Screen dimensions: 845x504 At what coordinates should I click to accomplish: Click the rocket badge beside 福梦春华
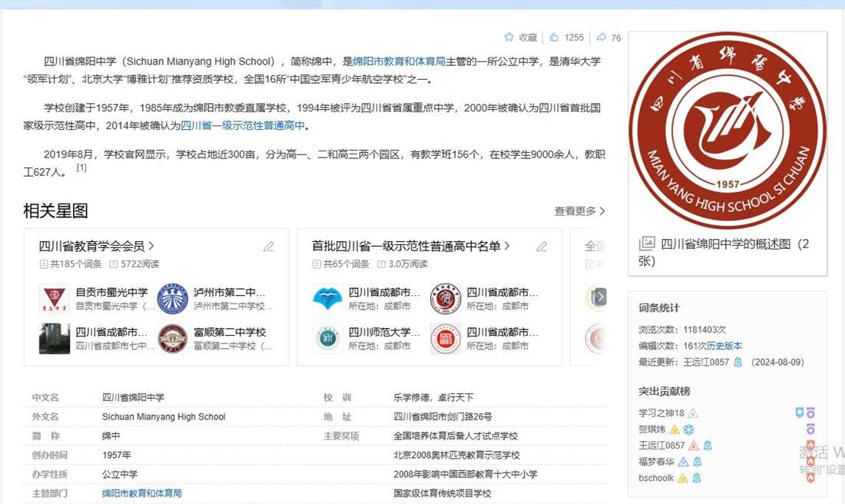[698, 462]
